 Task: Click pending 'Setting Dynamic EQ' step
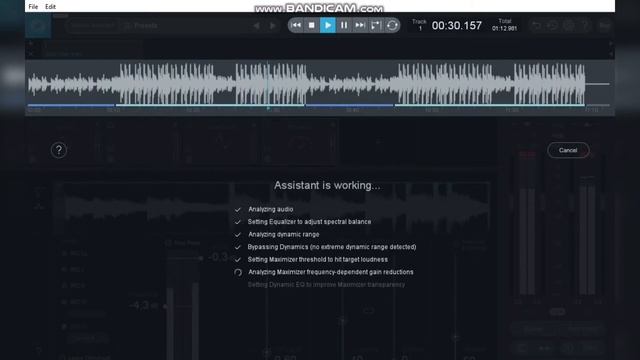pyautogui.click(x=327, y=284)
